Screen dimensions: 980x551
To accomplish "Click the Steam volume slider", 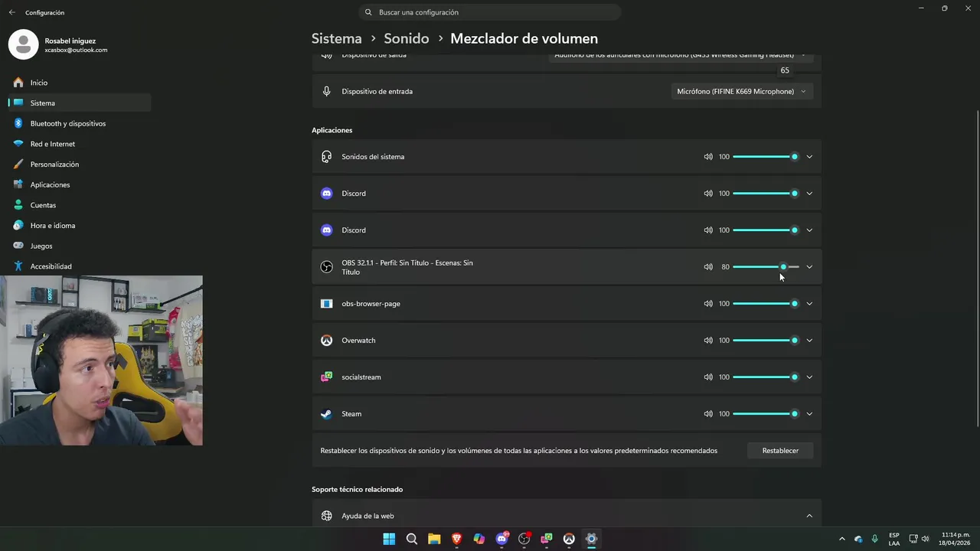I will tap(766, 414).
